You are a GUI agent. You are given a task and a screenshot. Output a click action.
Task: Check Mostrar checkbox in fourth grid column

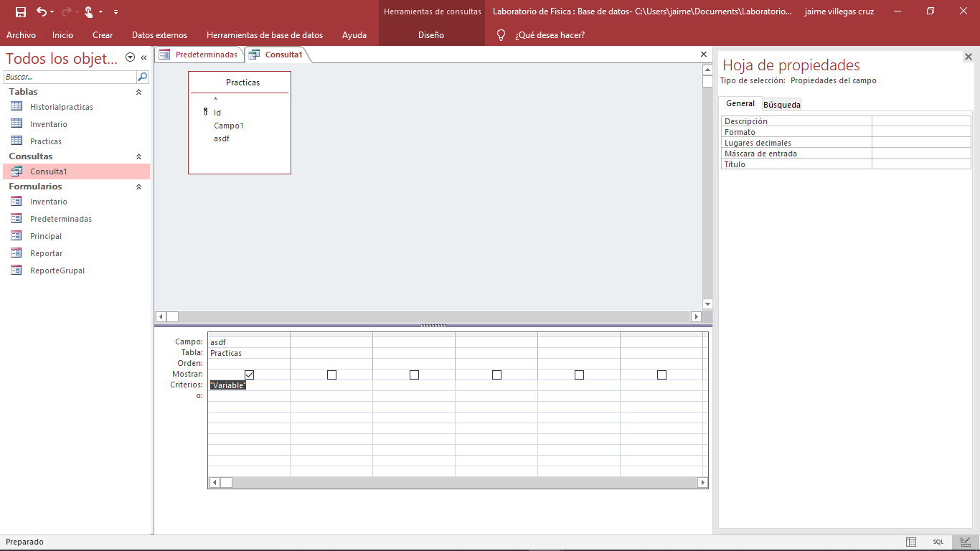coord(496,375)
